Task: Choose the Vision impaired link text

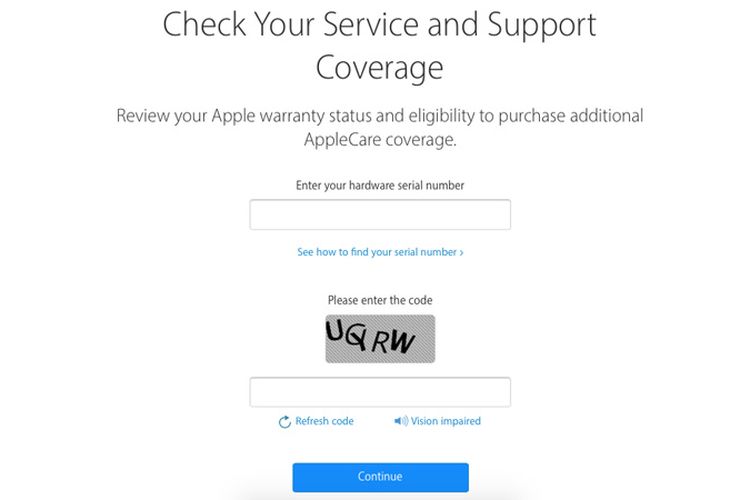Action: coord(446,421)
